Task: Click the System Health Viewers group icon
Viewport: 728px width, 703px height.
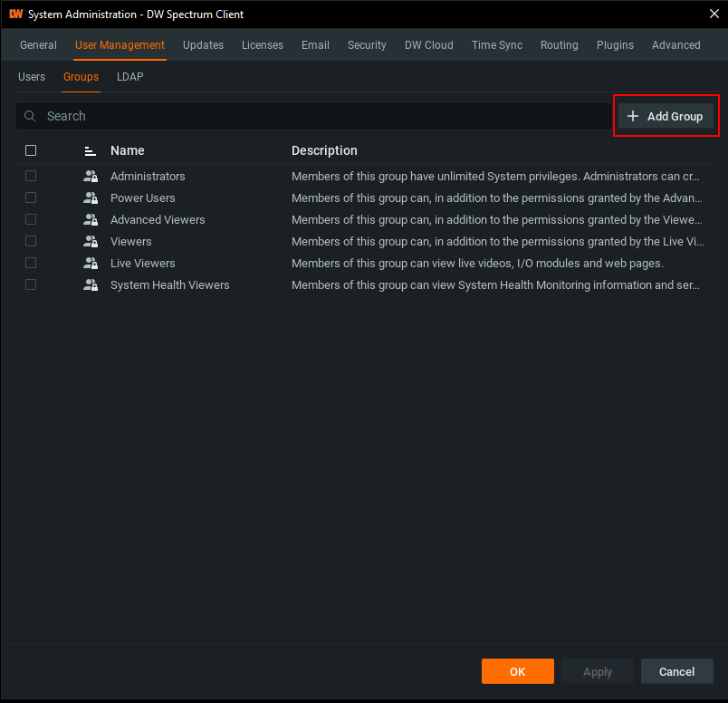Action: [90, 285]
